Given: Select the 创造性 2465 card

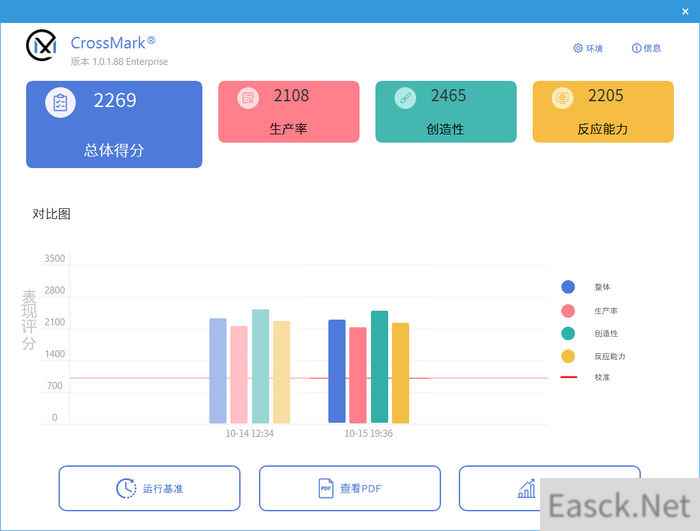Looking at the screenshot, I should pos(446,112).
